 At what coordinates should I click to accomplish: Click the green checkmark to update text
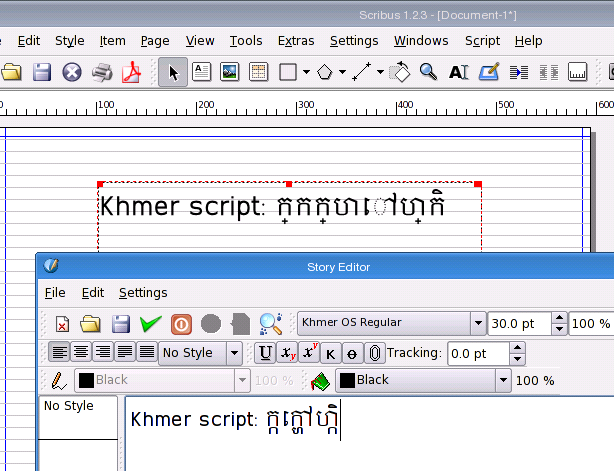(x=151, y=324)
